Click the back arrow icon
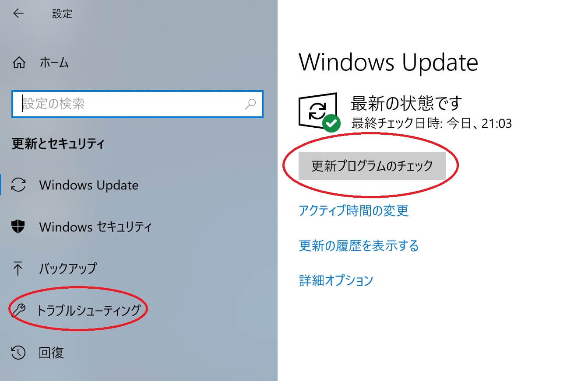The image size is (588, 381). 18,14
